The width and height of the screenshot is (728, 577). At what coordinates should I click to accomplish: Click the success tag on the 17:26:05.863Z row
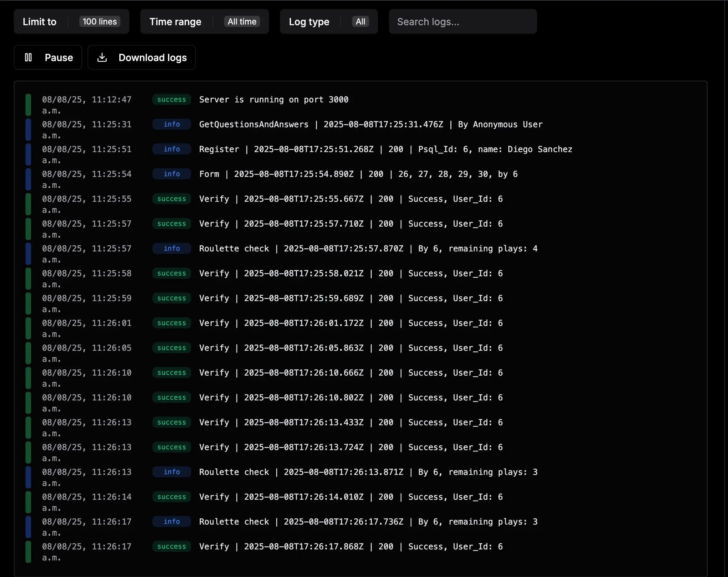pos(171,348)
